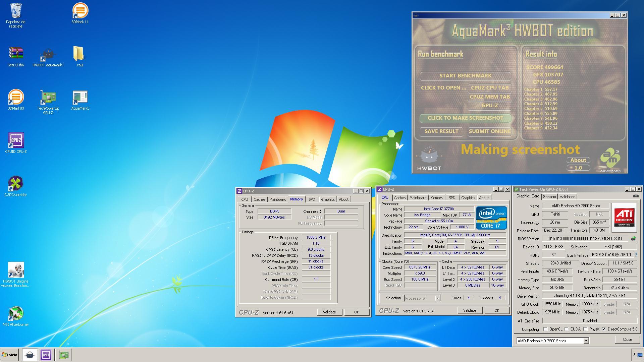The image size is (644, 362).
Task: Click START BENCHMARK in AquaMark
Action: point(465,76)
